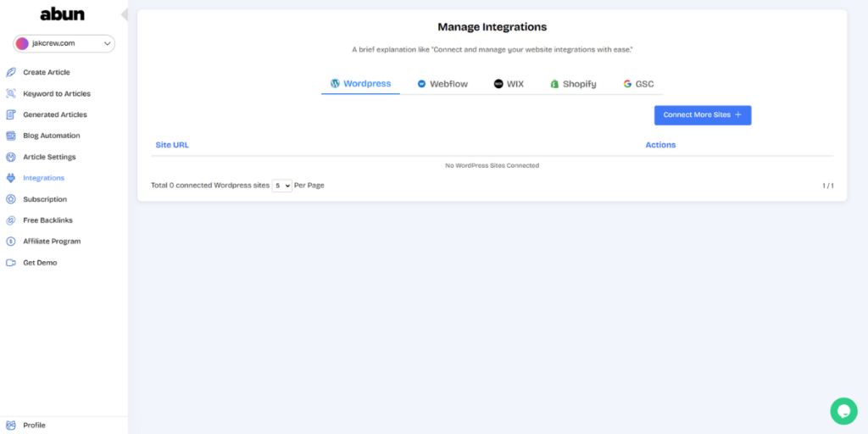This screenshot has height=434, width=868.
Task: Click the Actions column header
Action: [x=660, y=145]
